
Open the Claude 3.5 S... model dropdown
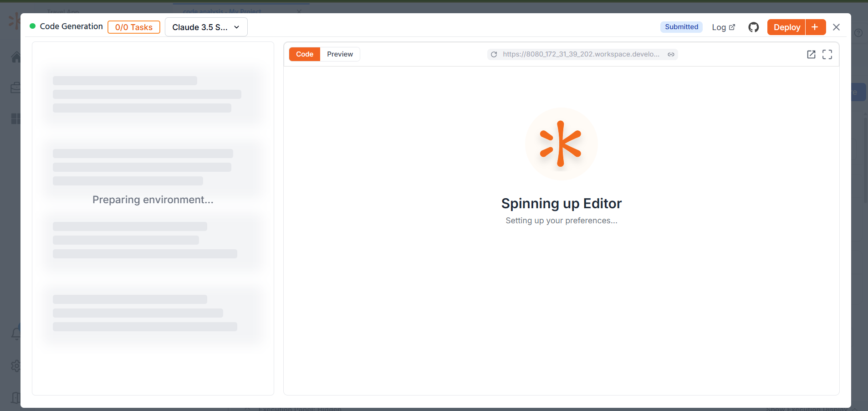click(x=206, y=27)
